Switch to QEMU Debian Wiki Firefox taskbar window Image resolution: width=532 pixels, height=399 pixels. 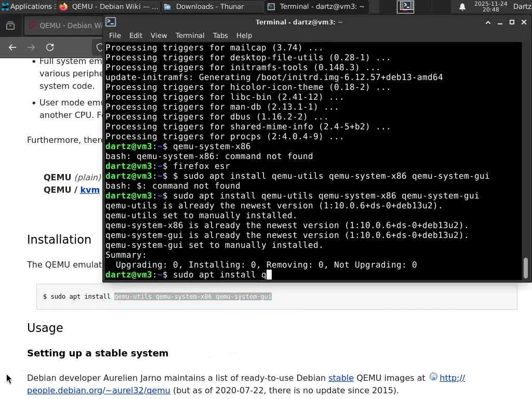(x=109, y=6)
